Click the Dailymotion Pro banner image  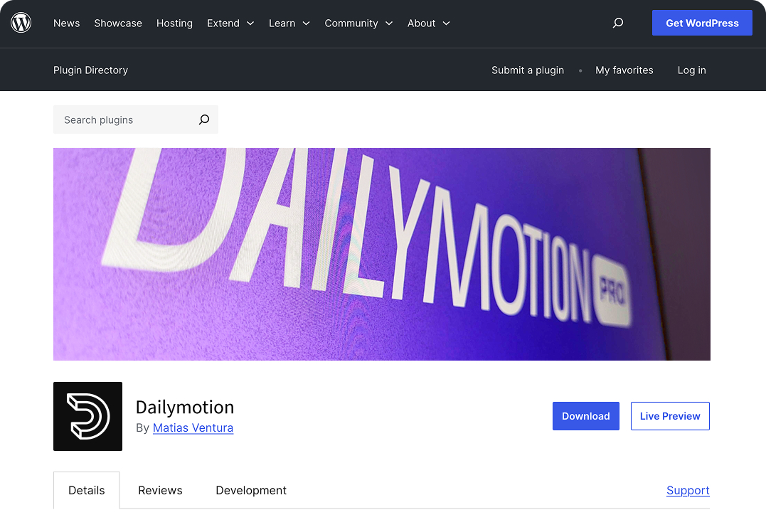tap(381, 254)
